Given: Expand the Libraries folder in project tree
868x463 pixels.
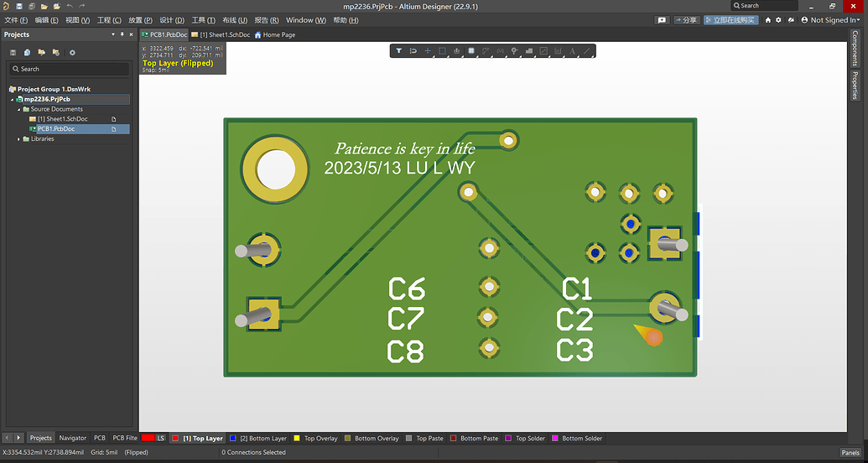Looking at the screenshot, I should click(19, 139).
